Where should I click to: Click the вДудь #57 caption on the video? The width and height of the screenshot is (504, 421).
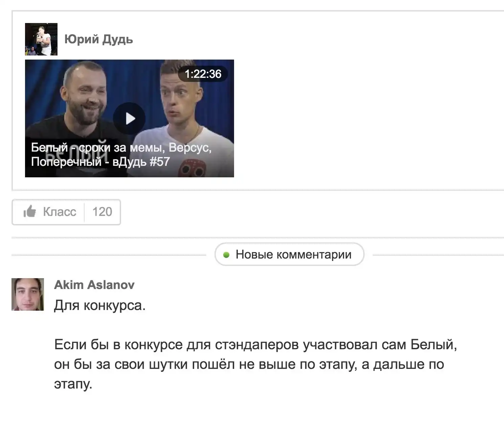[x=141, y=162]
